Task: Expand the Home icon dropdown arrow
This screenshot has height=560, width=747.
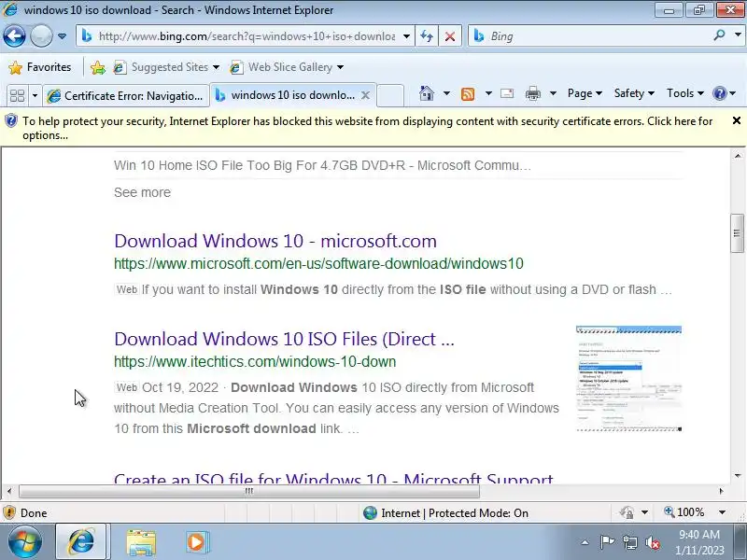Action: pyautogui.click(x=446, y=93)
